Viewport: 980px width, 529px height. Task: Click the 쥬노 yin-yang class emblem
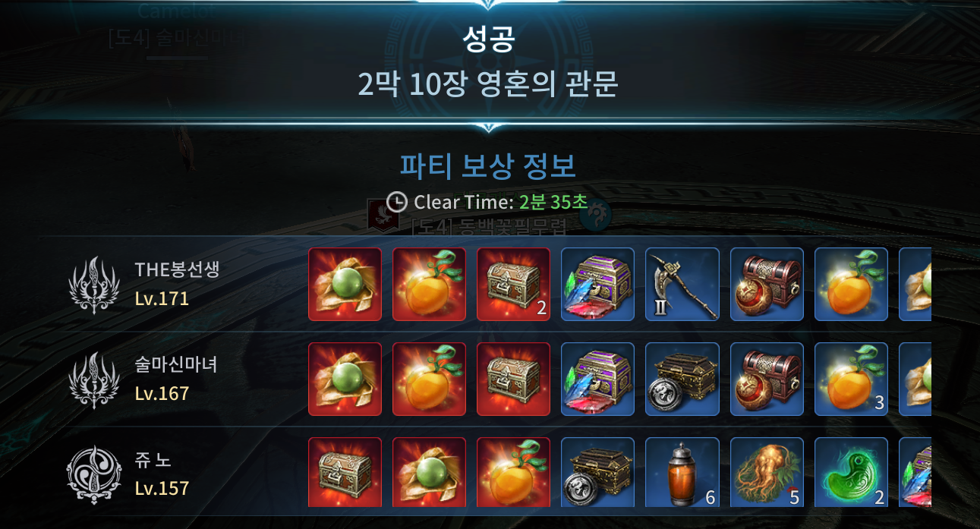[x=93, y=473]
